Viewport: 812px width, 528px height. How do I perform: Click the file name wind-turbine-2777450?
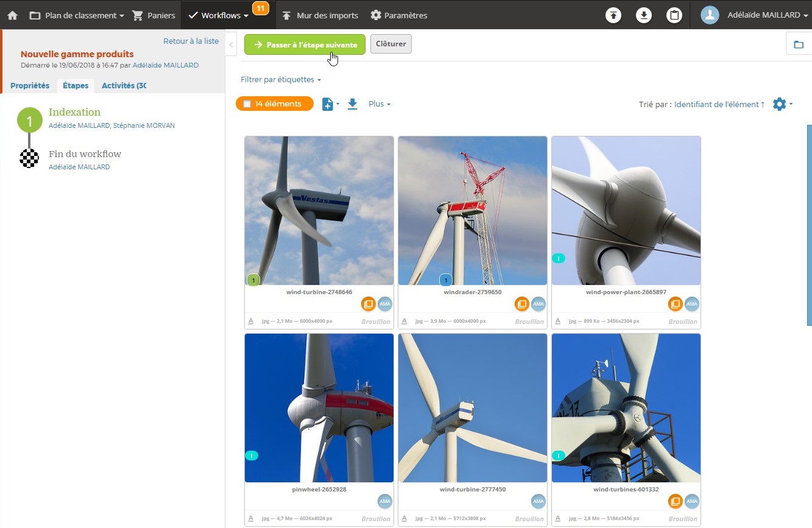click(x=473, y=489)
